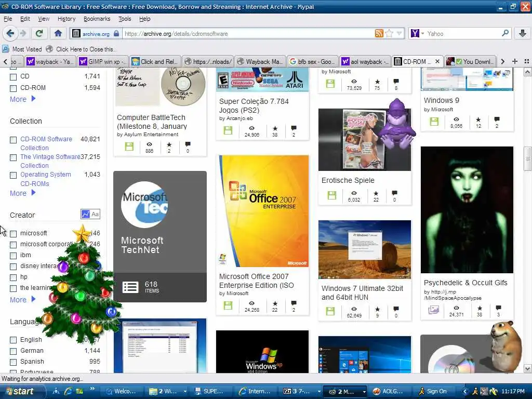Image resolution: width=532 pixels, height=399 pixels.
Task: Check the CD-ROM media type filter
Action: [13, 88]
